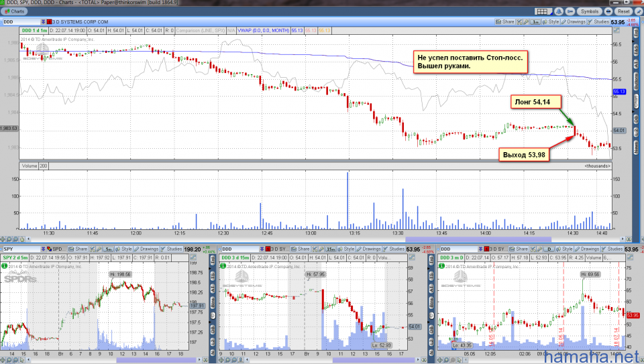Click the main chart DDD symbol field
This screenshot has height=364, width=644.
pos(21,21)
